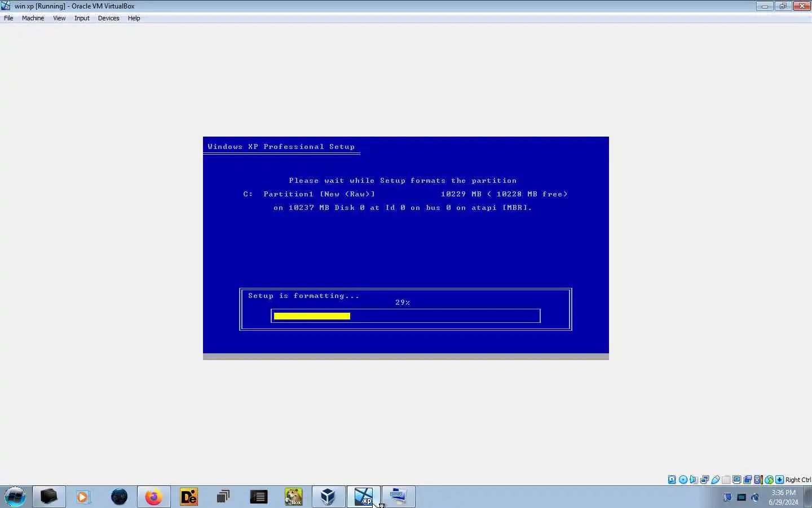Select the win xp VM taskbar button
Image resolution: width=812 pixels, height=508 pixels.
click(x=363, y=497)
